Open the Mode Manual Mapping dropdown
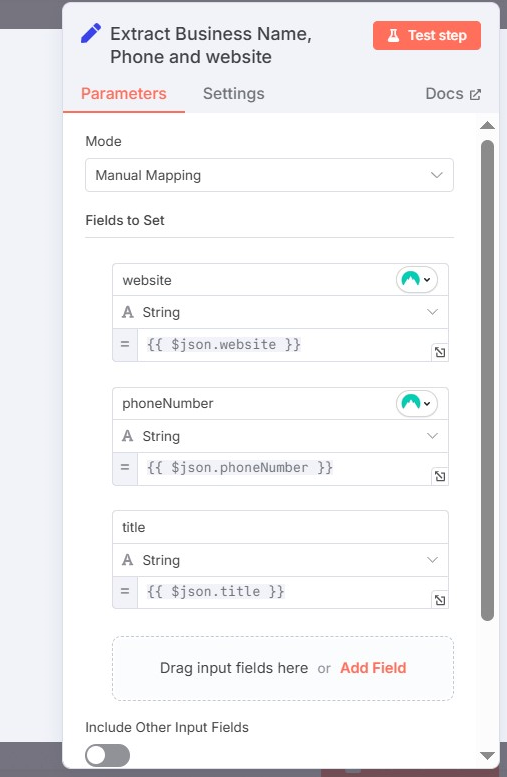 tap(269, 175)
